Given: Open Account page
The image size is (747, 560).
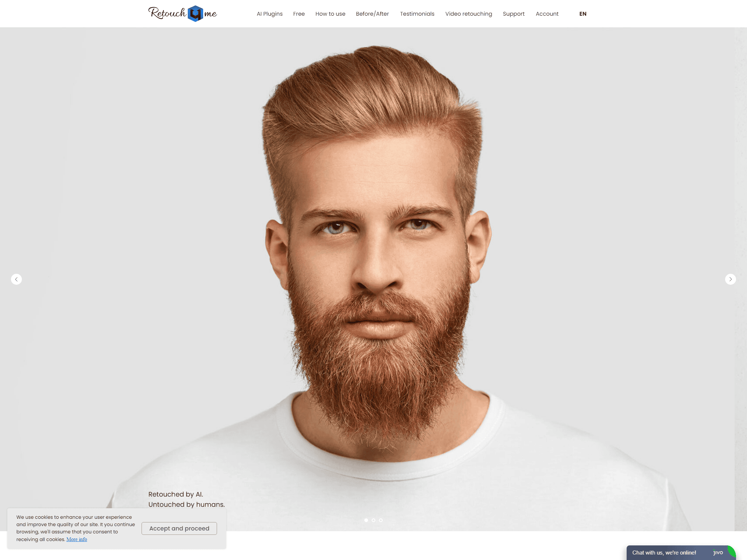Looking at the screenshot, I should (x=547, y=14).
